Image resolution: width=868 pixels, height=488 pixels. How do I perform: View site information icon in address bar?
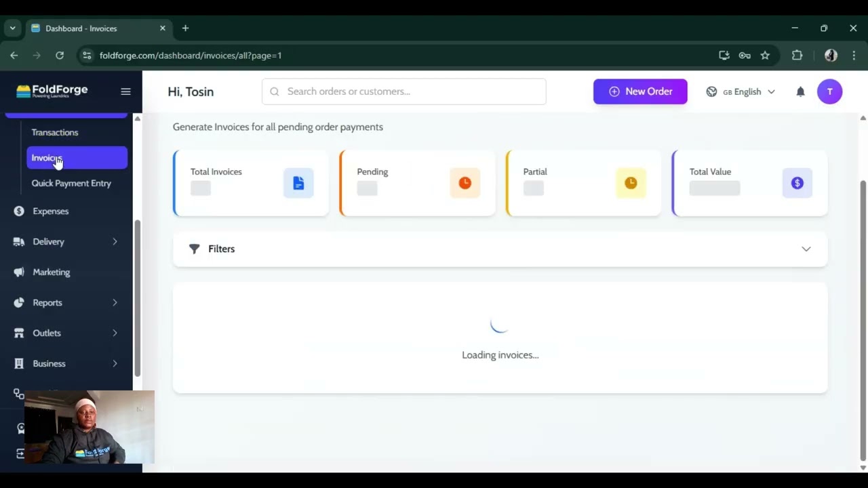coord(86,56)
